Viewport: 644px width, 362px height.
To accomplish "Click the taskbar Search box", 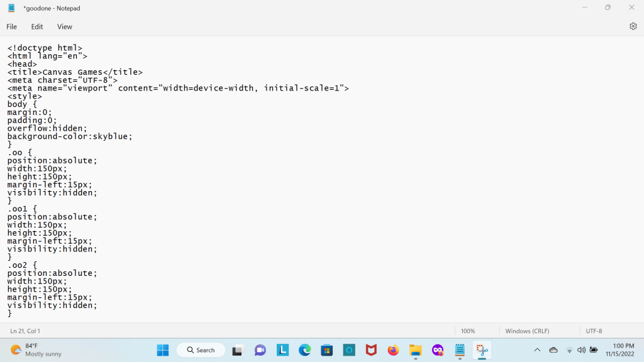I will pyautogui.click(x=201, y=350).
